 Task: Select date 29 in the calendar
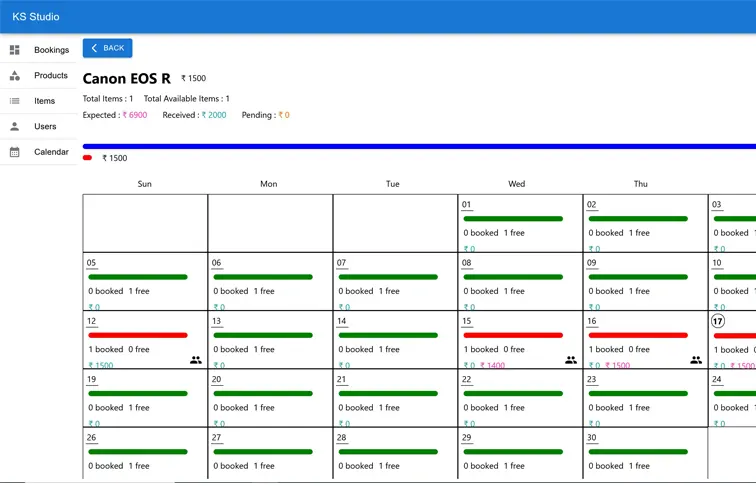pyautogui.click(x=466, y=438)
